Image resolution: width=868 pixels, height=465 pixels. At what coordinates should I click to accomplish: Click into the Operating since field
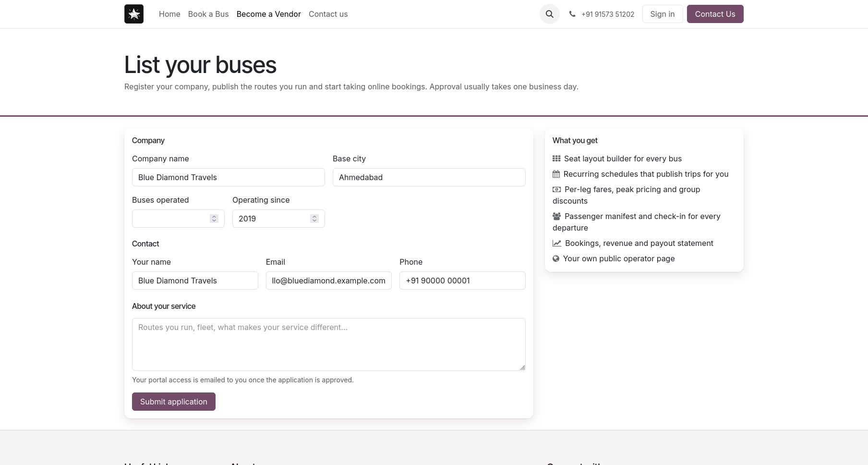click(x=278, y=219)
